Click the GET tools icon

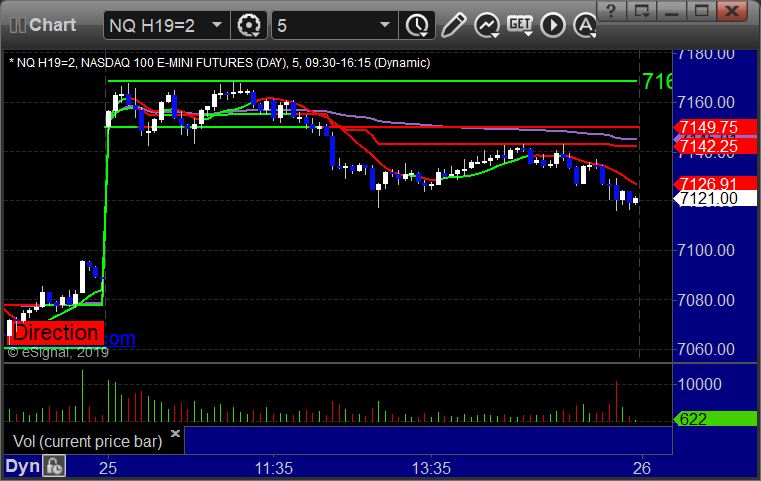519,23
